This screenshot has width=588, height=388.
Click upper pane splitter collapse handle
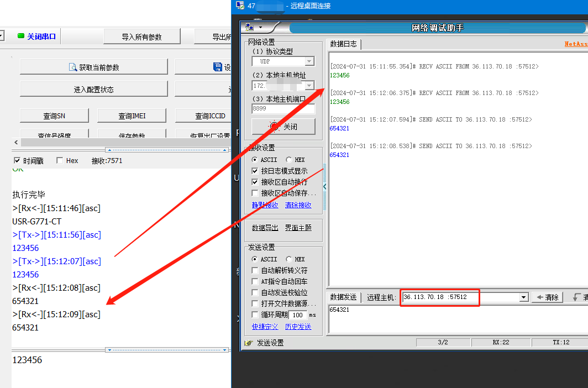pyautogui.click(x=167, y=150)
